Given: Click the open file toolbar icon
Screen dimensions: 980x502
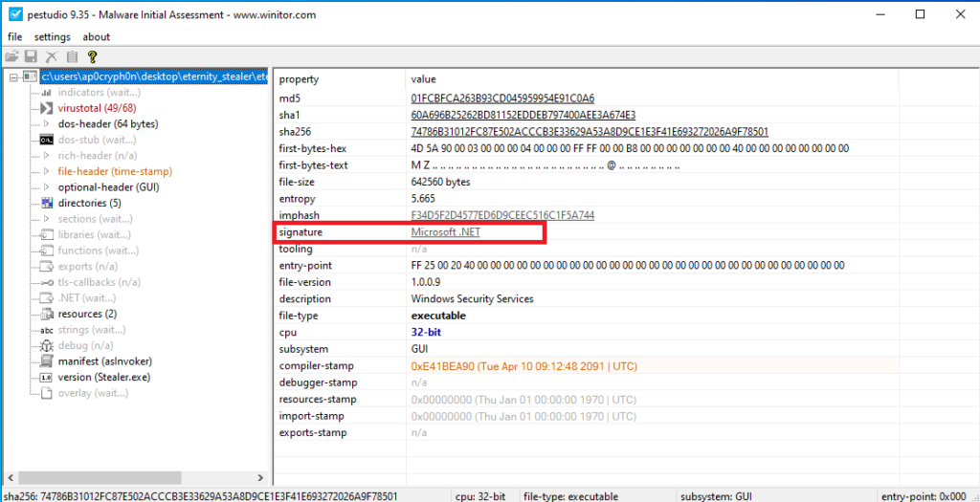Looking at the screenshot, I should pyautogui.click(x=13, y=57).
